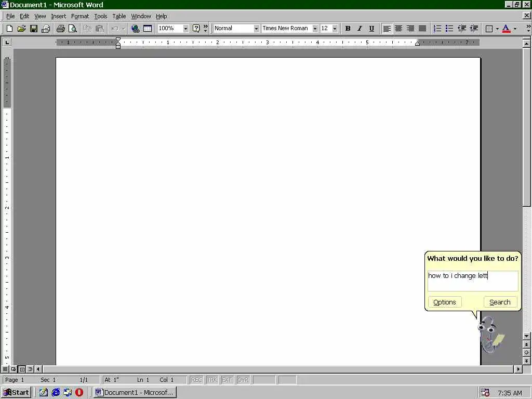Insert a bulleted list

(x=449, y=29)
